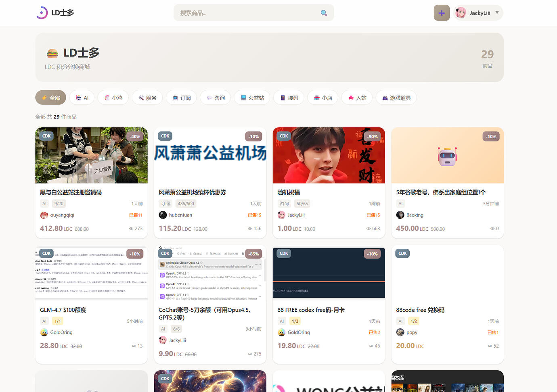Click -90% discount badge on 随机祝福
This screenshot has width=557, height=392.
[x=372, y=136]
